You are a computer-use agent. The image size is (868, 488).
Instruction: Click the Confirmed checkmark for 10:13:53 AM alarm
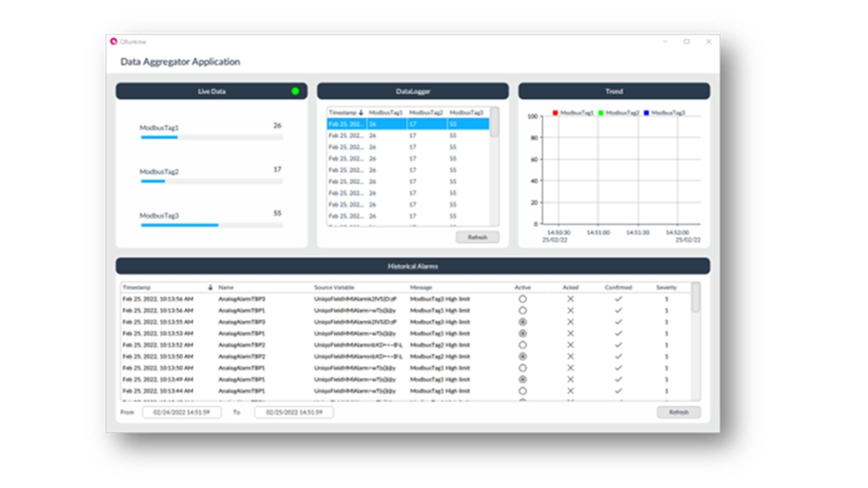pos(618,333)
